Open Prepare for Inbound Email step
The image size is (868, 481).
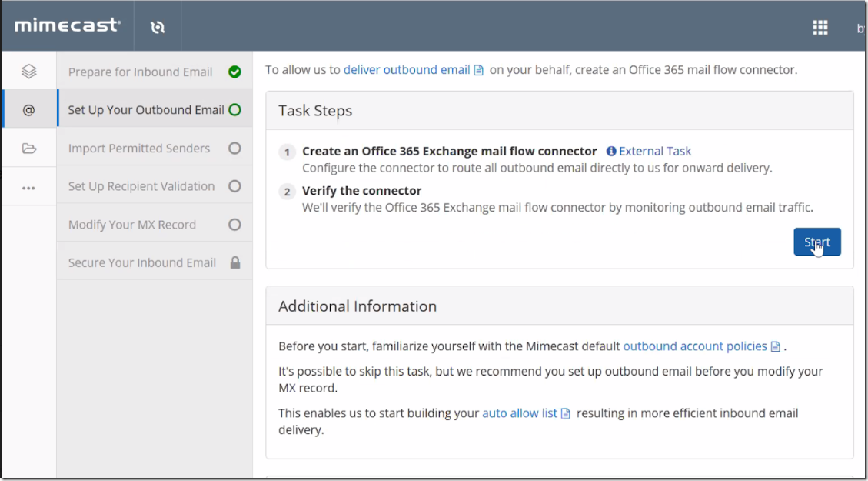point(155,72)
